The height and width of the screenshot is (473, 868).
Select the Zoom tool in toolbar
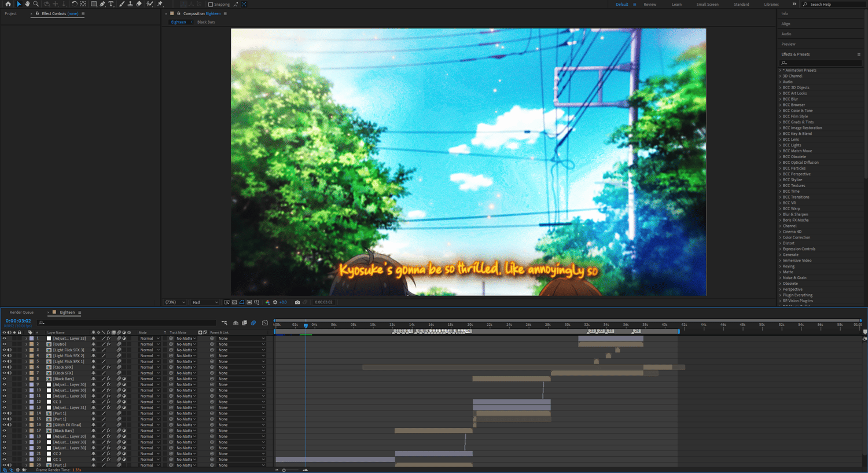click(36, 4)
